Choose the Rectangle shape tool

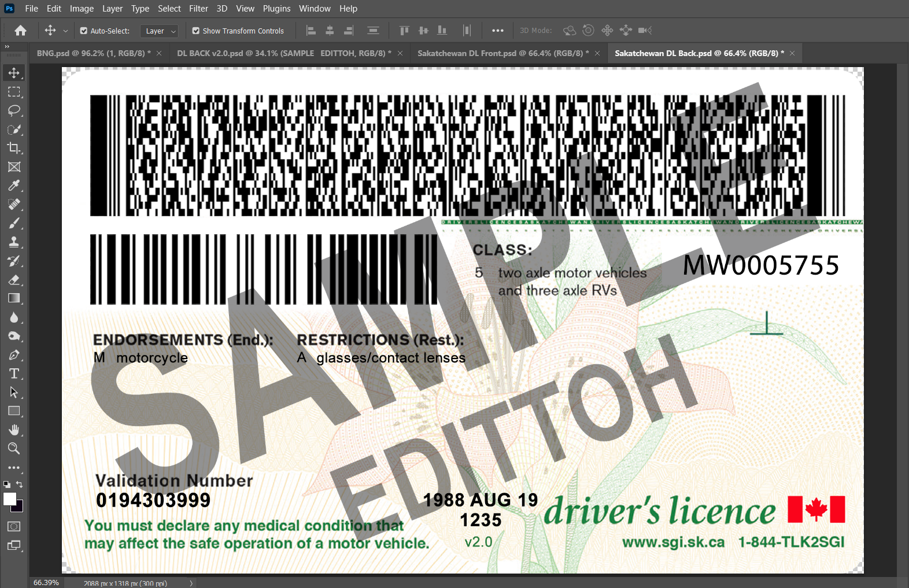tap(14, 411)
